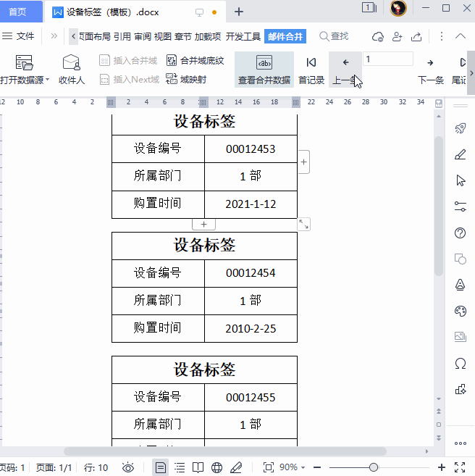
Task: Open the help question mark icon
Action: click(460, 233)
